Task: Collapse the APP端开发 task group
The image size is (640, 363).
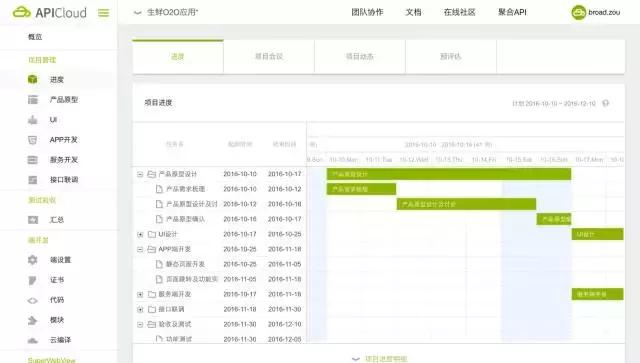Action: [x=140, y=249]
